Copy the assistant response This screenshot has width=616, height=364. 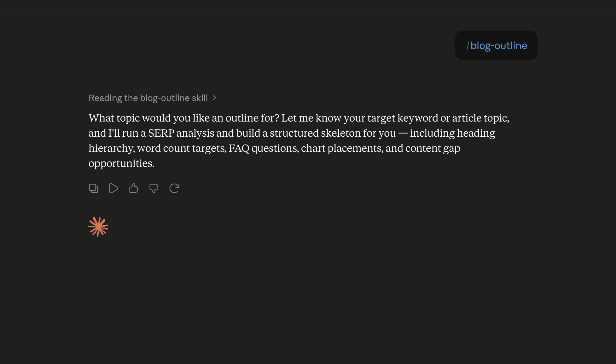click(93, 188)
